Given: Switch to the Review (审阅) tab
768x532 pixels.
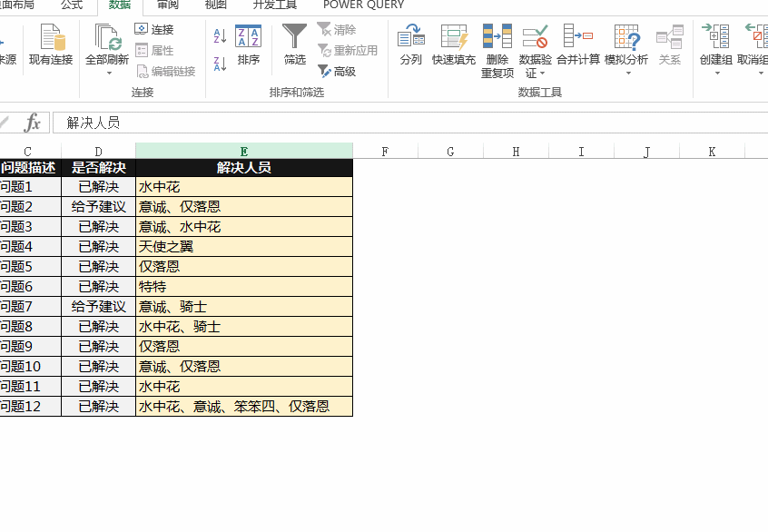Looking at the screenshot, I should [168, 5].
